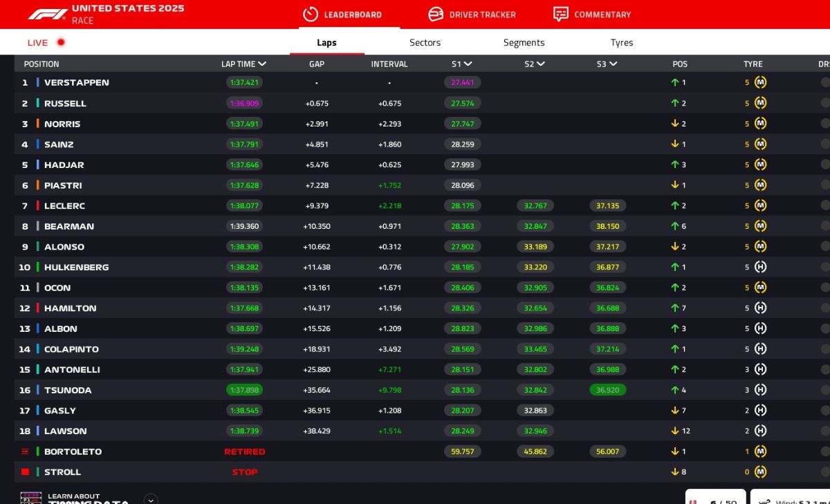Click the Commentary speech bubble icon

(x=561, y=15)
